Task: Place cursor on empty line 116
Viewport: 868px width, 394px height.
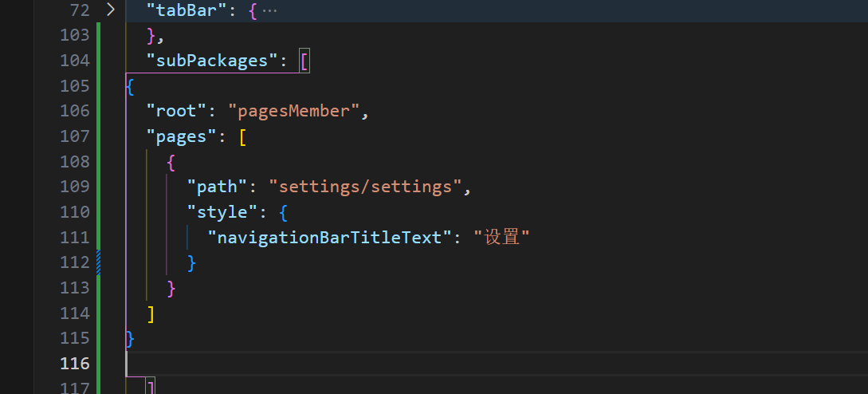Action: click(497, 364)
